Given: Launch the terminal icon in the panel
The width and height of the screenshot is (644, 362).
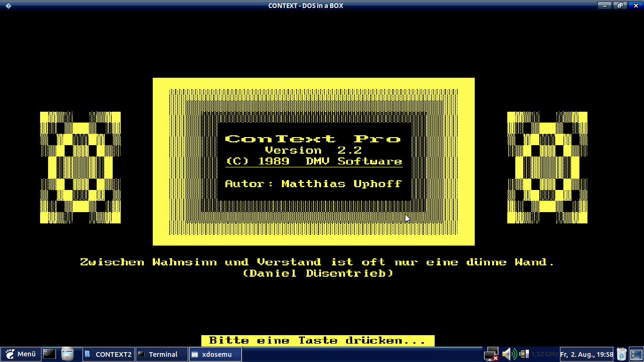Looking at the screenshot, I should coord(50,354).
